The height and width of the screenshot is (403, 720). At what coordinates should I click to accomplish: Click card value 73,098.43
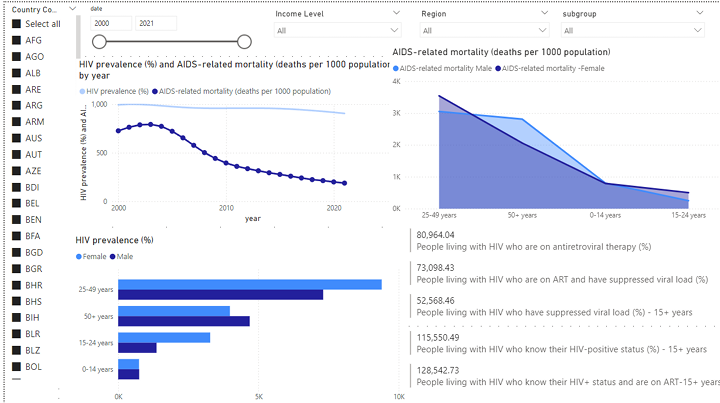tap(435, 268)
